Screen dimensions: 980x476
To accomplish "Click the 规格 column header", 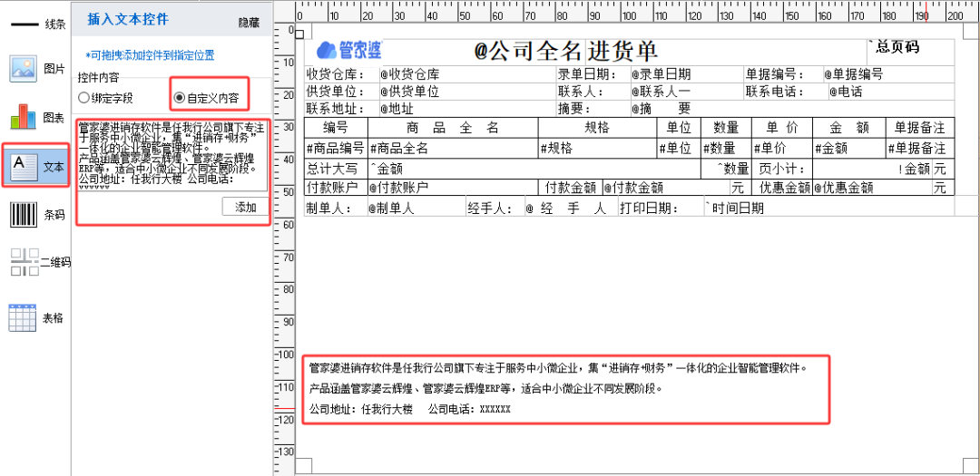I will click(597, 128).
